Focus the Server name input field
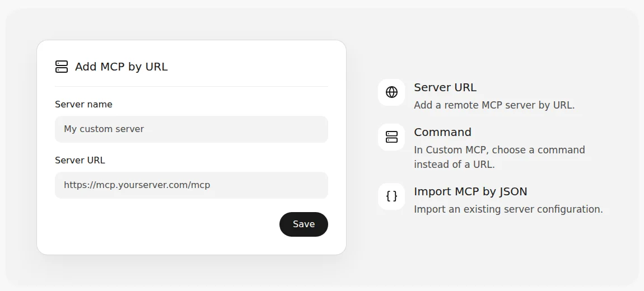The width and height of the screenshot is (644, 291). (x=192, y=129)
